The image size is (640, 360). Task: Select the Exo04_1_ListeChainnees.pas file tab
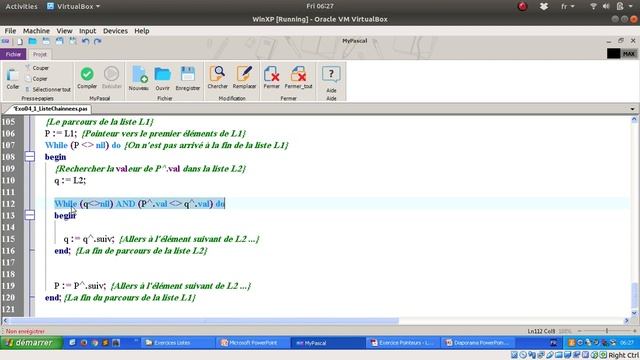pos(50,109)
